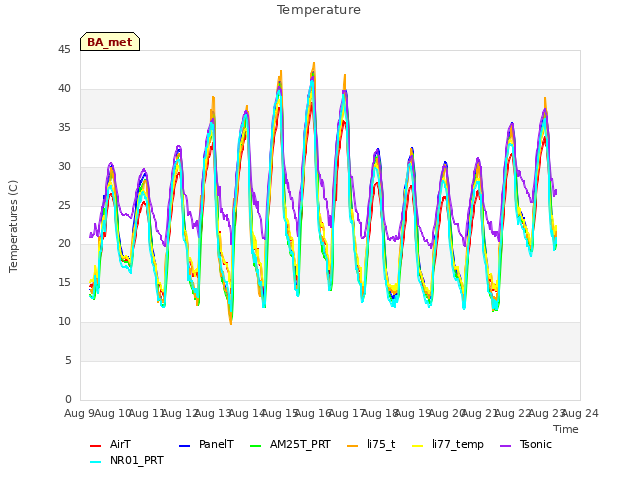640x480 pixels.
Task: Click the blue PanelT legend swatch
Action: 184,446
